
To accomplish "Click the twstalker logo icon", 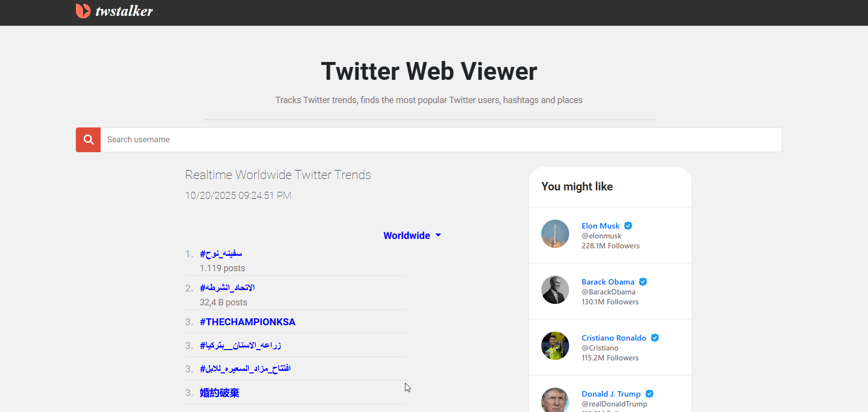I will (x=83, y=11).
